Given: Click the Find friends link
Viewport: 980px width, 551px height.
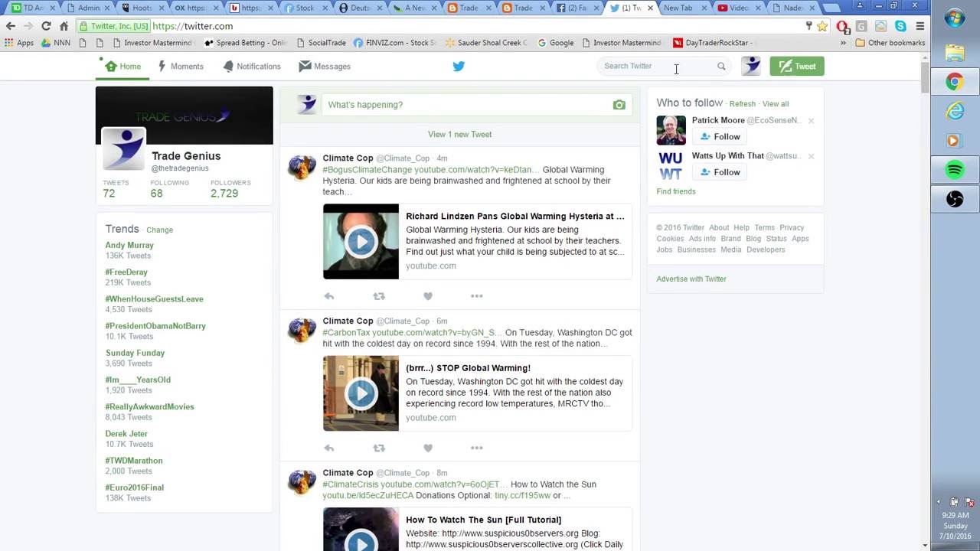Looking at the screenshot, I should [676, 191].
